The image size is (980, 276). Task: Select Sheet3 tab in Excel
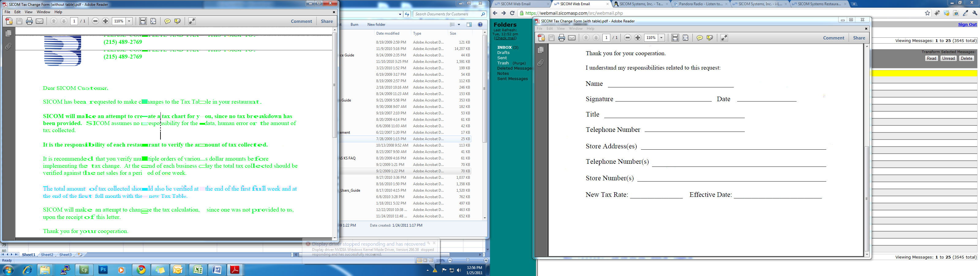pos(65,255)
